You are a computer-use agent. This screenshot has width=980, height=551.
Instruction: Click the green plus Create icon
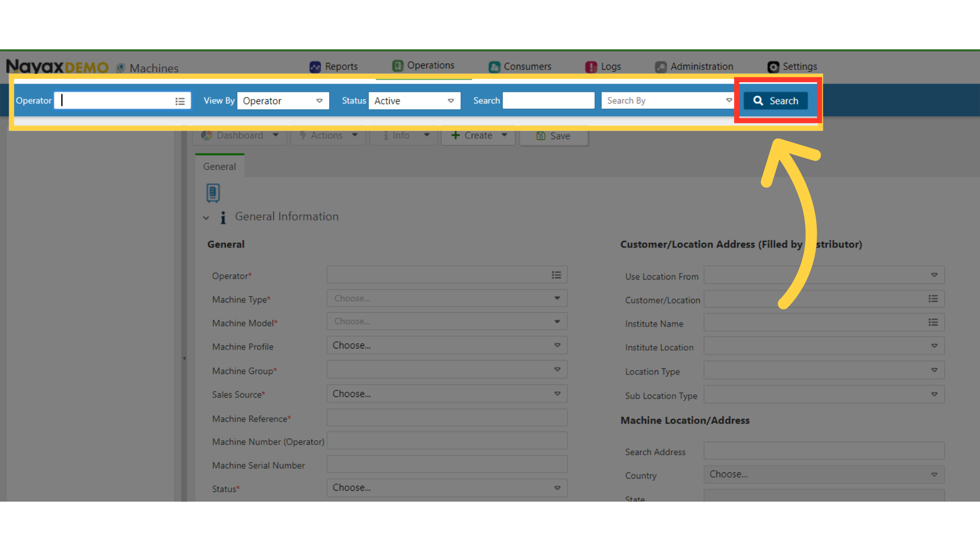(x=455, y=135)
